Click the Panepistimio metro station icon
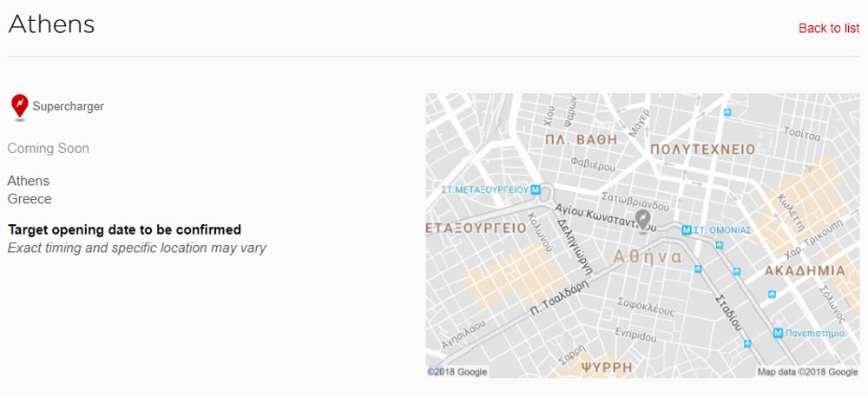Image resolution: width=868 pixels, height=398 pixels. [x=779, y=332]
